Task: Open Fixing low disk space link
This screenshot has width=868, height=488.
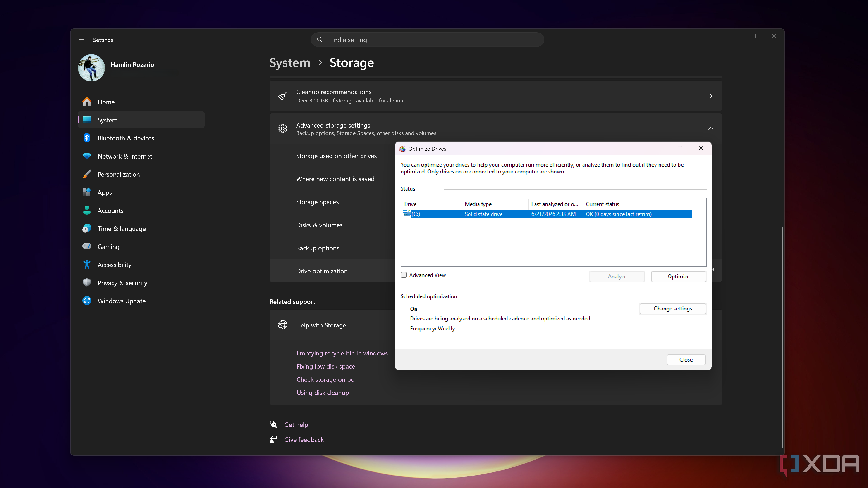Action: coord(325,366)
